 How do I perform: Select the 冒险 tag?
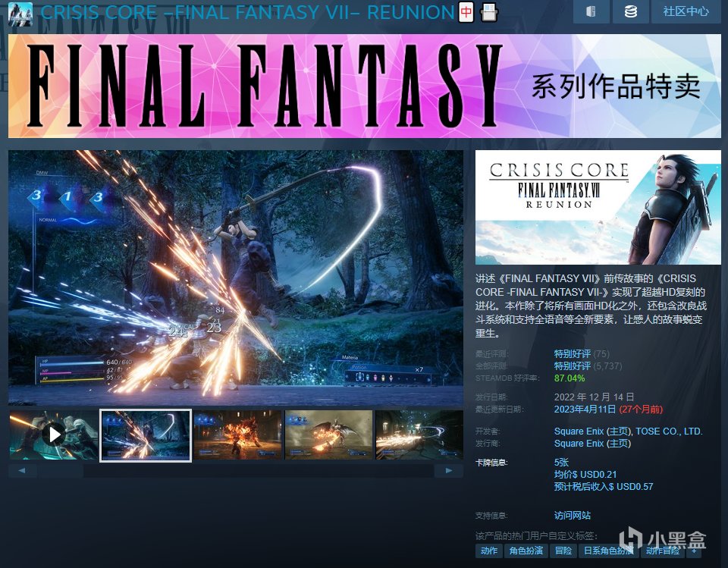pos(563,551)
